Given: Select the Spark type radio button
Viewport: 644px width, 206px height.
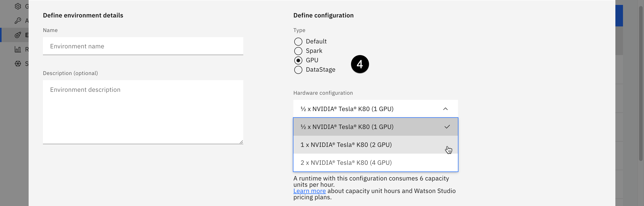Looking at the screenshot, I should click(x=298, y=51).
